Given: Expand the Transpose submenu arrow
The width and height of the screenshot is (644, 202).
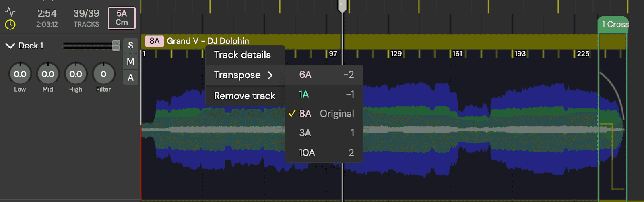Looking at the screenshot, I should 270,75.
